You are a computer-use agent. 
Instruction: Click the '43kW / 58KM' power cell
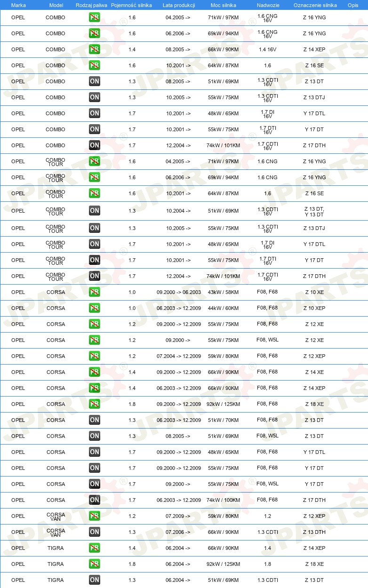[224, 292]
